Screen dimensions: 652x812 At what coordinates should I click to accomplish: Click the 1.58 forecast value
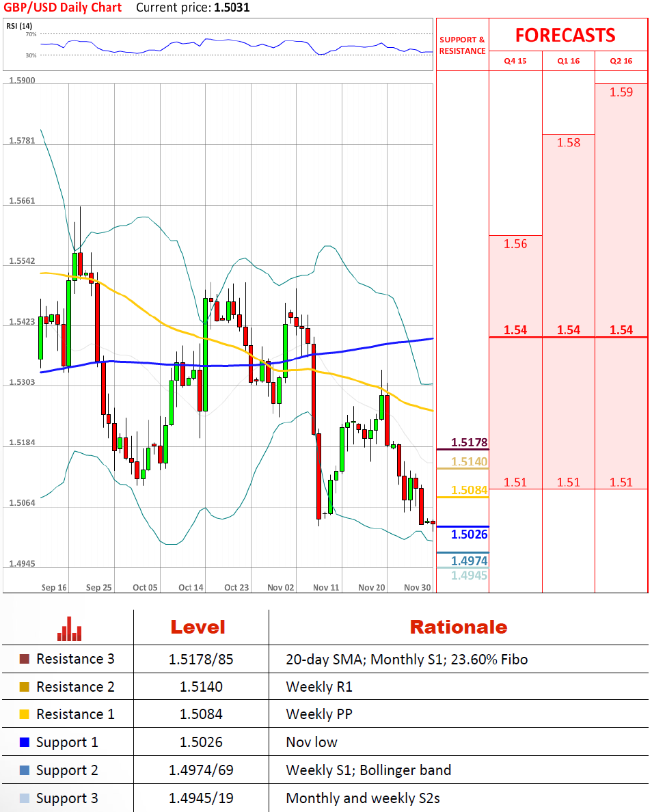point(569,143)
